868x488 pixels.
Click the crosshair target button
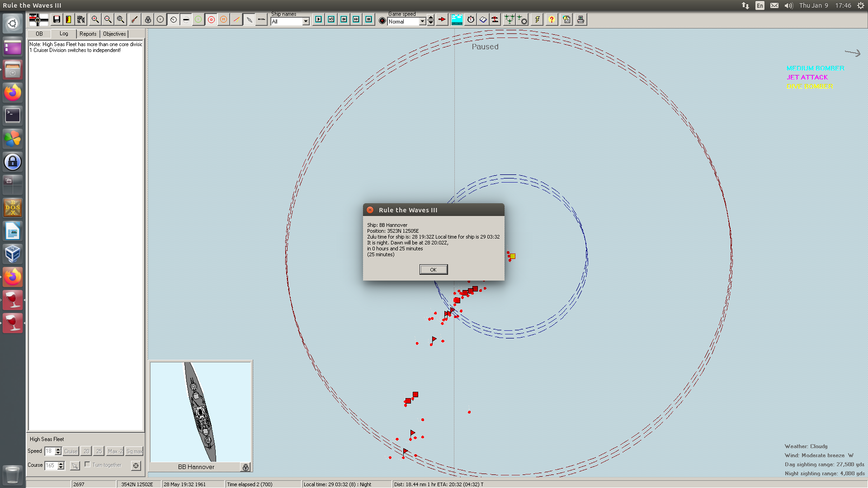(136, 465)
